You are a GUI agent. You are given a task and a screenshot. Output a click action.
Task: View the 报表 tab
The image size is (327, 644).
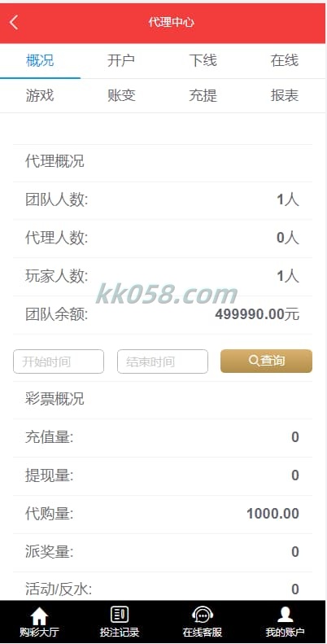click(x=285, y=96)
